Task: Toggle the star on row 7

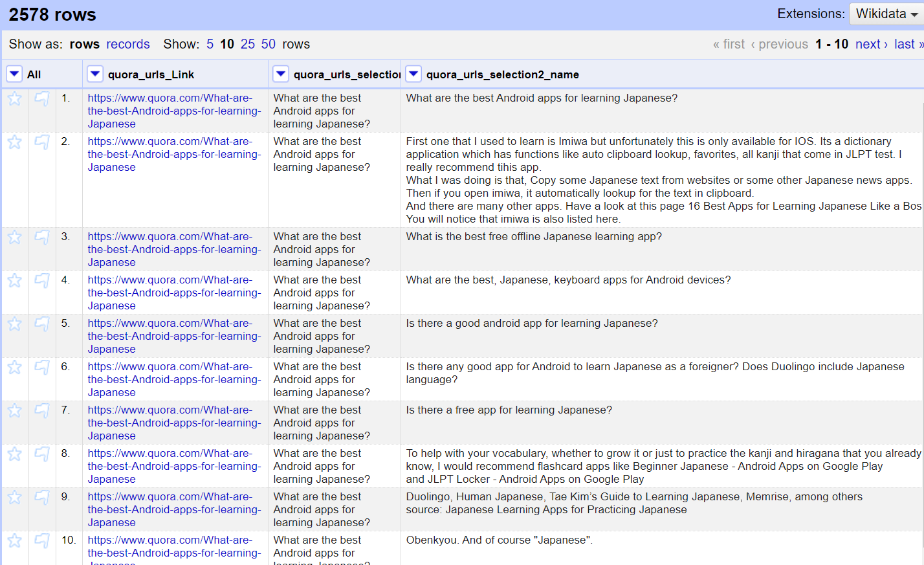Action: 14,411
